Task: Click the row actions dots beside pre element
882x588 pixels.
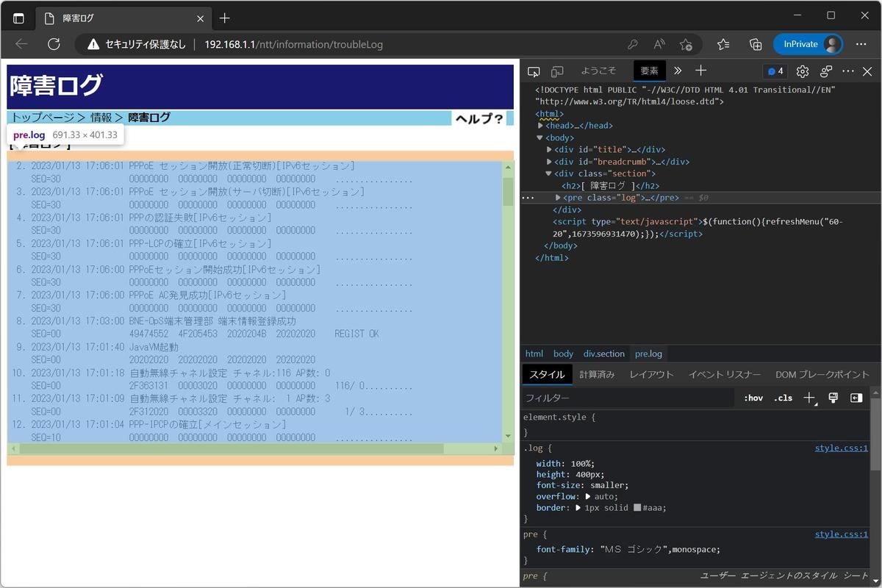Action: point(528,198)
